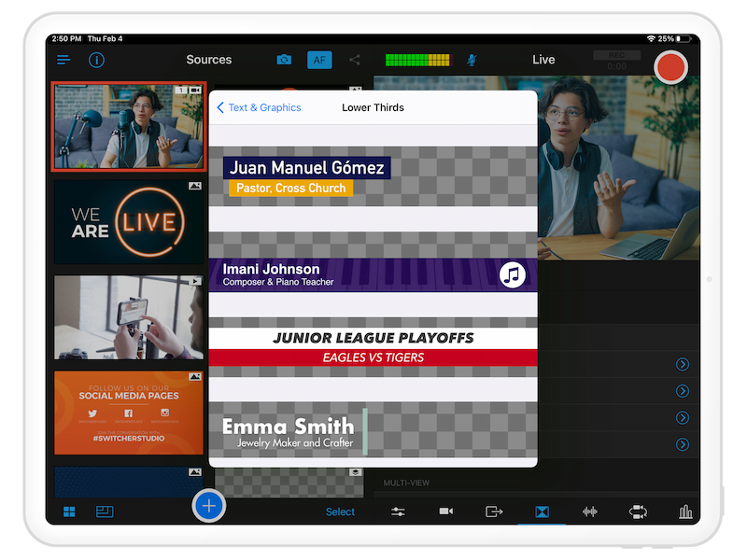This screenshot has height=560, width=747.
Task: Open the audio waveform tab icon
Action: pos(590,511)
